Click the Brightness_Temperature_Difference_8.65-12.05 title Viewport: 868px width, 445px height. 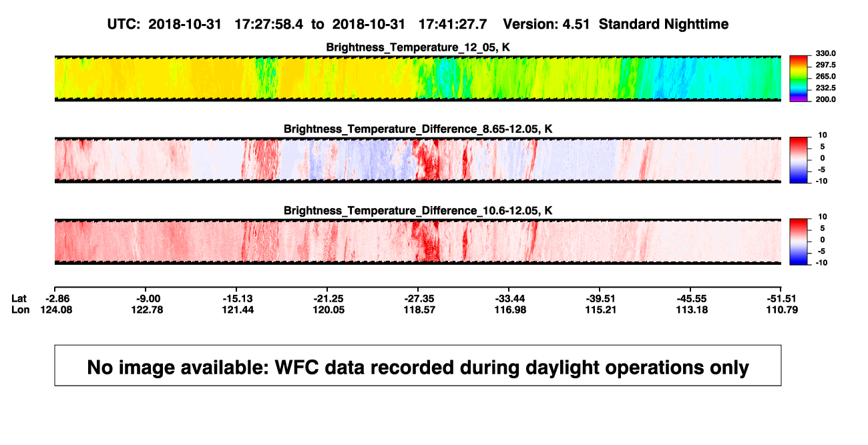(418, 129)
